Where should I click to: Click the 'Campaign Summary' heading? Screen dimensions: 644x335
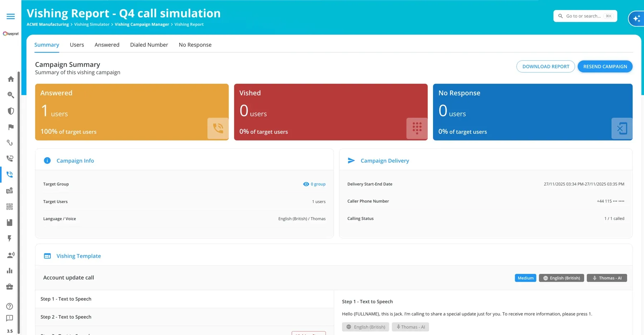pos(68,64)
